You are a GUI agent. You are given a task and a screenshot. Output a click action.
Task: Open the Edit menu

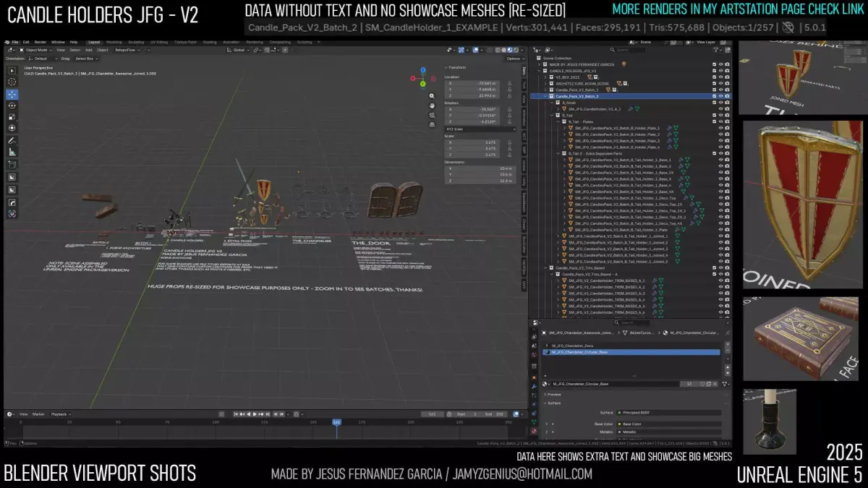26,42
